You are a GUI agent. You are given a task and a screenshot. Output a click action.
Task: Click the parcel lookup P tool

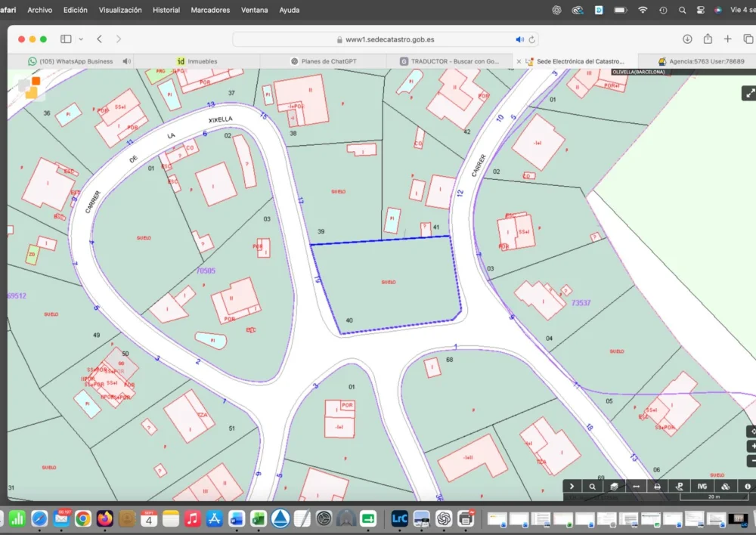tap(680, 487)
